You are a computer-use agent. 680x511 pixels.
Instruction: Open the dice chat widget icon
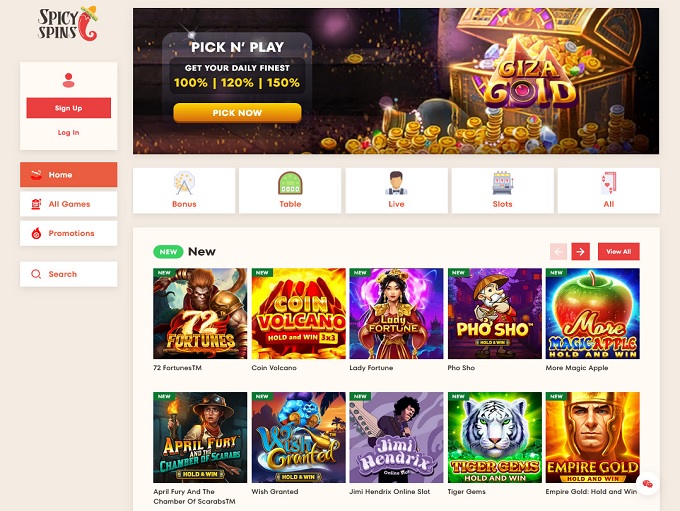(647, 483)
